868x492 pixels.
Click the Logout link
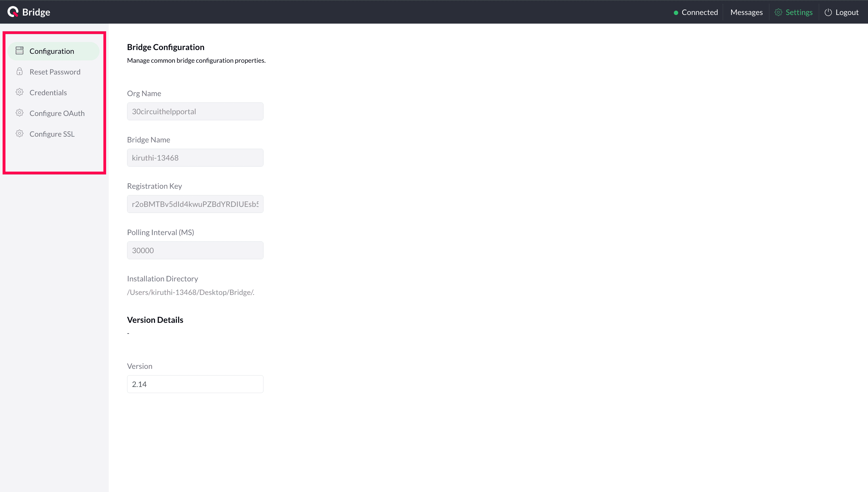pyautogui.click(x=846, y=12)
